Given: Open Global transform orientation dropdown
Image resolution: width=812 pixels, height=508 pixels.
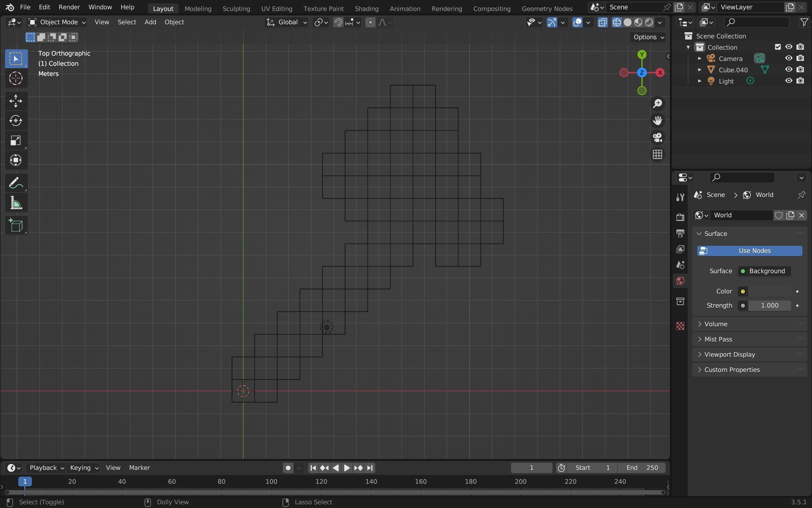Looking at the screenshot, I should pyautogui.click(x=286, y=22).
